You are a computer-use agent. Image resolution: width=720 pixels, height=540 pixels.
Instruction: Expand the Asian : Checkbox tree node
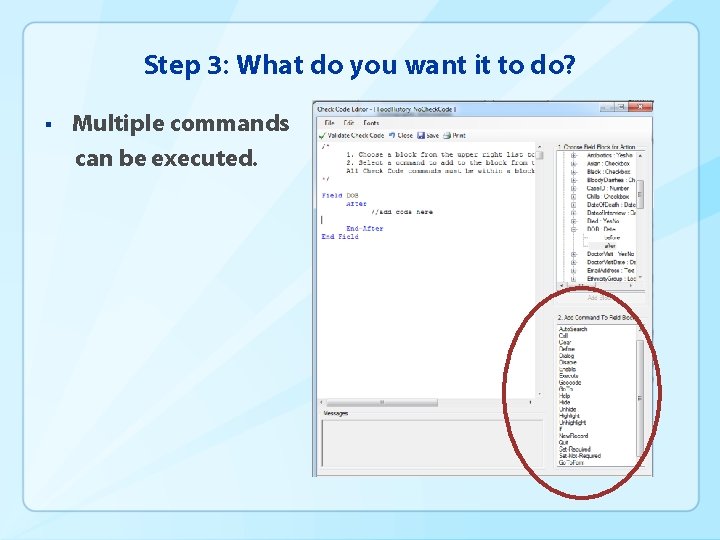pos(574,163)
